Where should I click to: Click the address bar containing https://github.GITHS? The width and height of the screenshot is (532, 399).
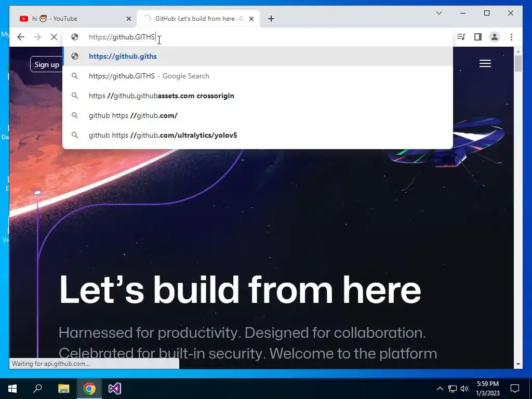pos(258,37)
